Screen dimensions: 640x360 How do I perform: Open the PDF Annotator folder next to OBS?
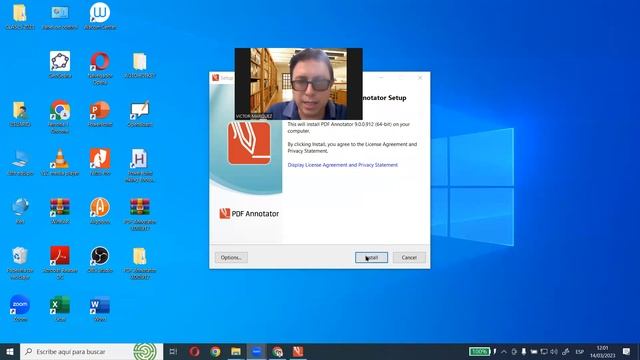pyautogui.click(x=140, y=262)
